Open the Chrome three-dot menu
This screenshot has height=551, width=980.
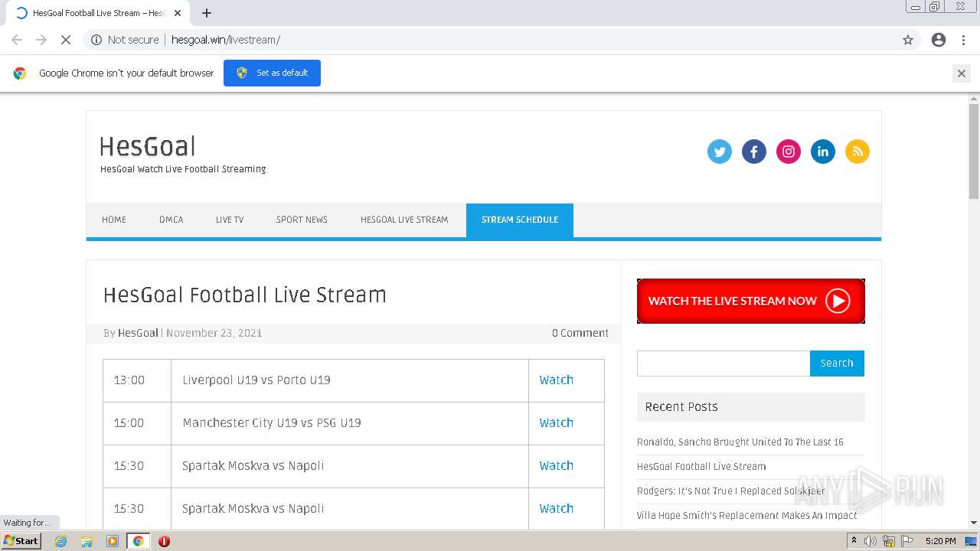tap(963, 40)
